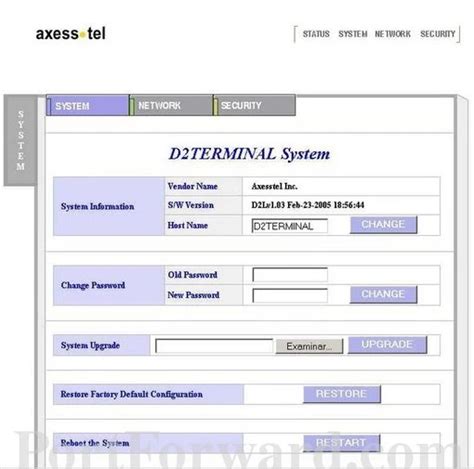Click the 'S/W Version' label
474x469 pixels.
click(191, 205)
